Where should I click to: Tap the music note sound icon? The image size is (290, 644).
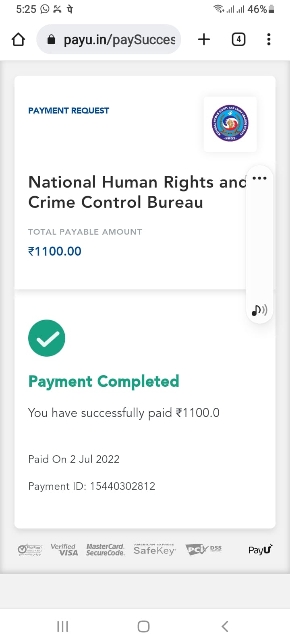point(259,310)
